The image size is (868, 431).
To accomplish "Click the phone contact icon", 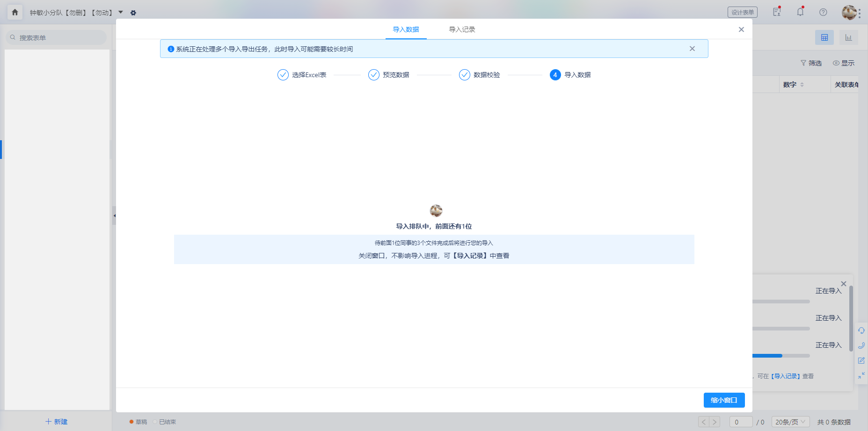I will click(861, 345).
